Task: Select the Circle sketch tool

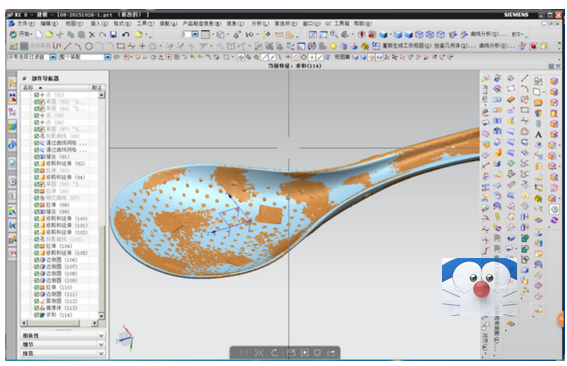Action: coord(89,46)
